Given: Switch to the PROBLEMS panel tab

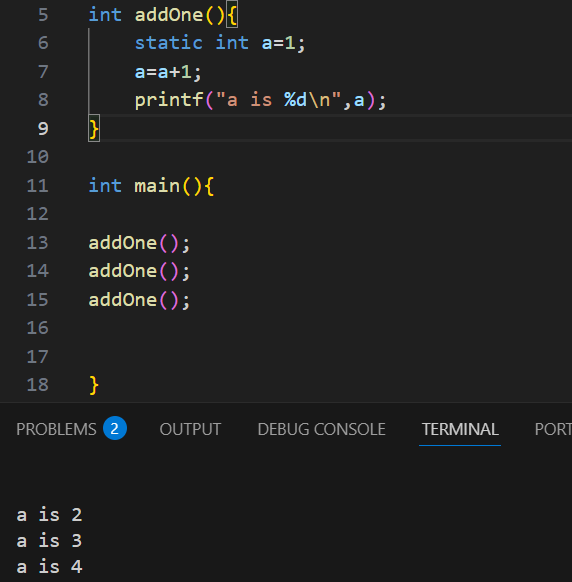Looking at the screenshot, I should (56, 429).
